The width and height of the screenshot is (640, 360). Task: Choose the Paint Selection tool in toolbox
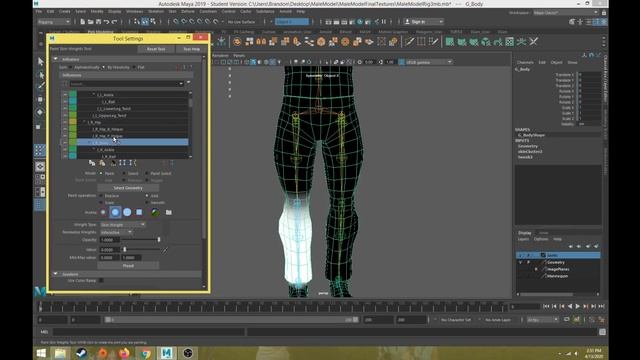[40, 86]
